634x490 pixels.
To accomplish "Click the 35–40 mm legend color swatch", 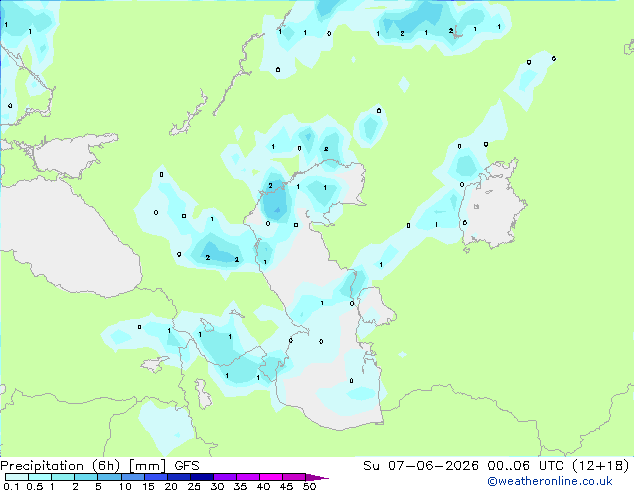I will pyautogui.click(x=247, y=477).
